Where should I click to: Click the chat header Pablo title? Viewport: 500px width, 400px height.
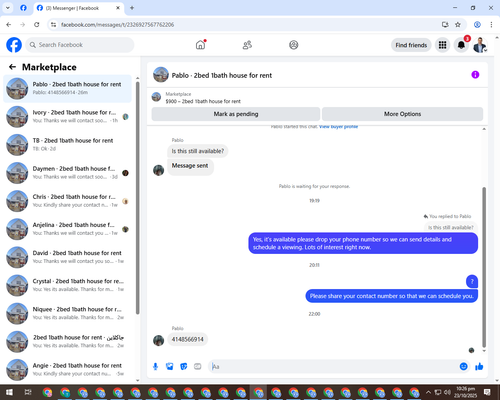point(222,75)
